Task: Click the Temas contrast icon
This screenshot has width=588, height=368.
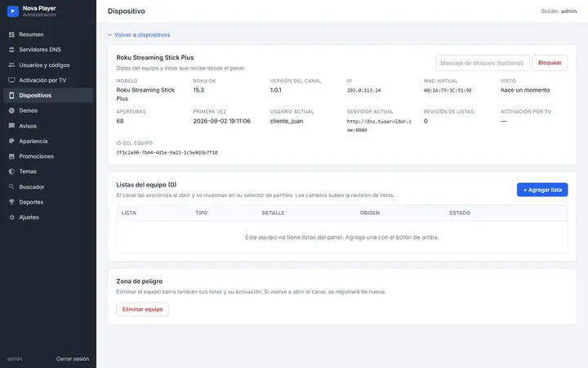Action: (x=11, y=171)
